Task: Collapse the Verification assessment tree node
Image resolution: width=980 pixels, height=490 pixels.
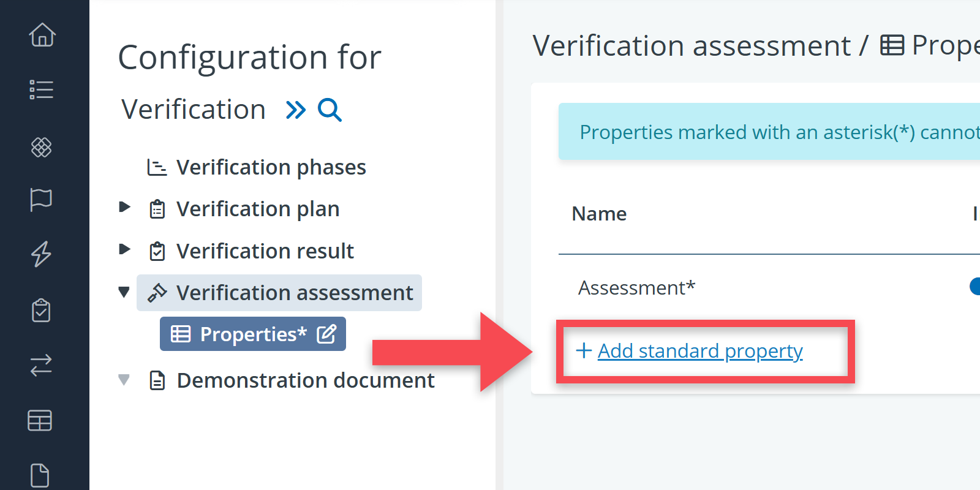Action: tap(124, 292)
